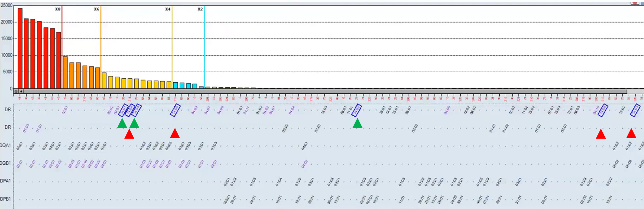Click the first orange bar after X8 line
The width and height of the screenshot is (644, 209).
coord(65,73)
